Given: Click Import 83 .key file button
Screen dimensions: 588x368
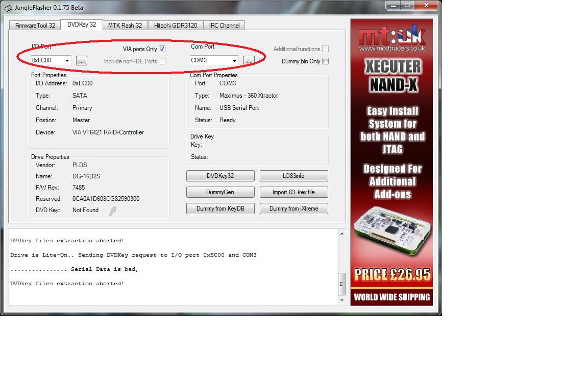Looking at the screenshot, I should [293, 192].
